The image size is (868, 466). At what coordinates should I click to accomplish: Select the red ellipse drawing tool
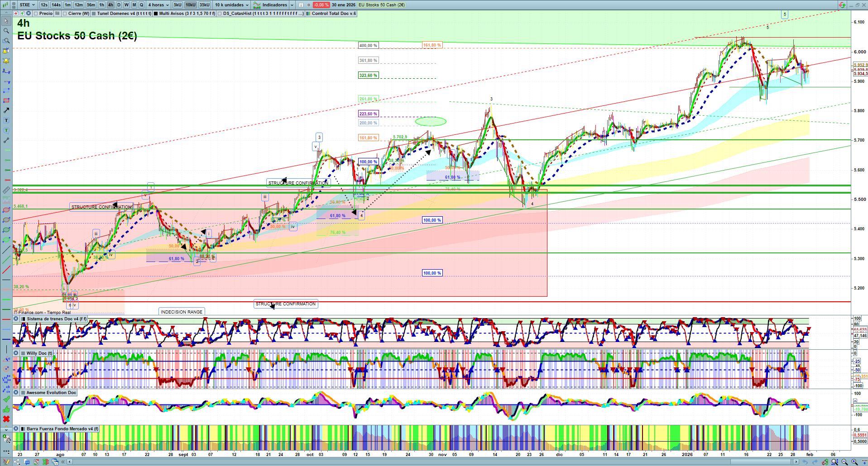6,210
